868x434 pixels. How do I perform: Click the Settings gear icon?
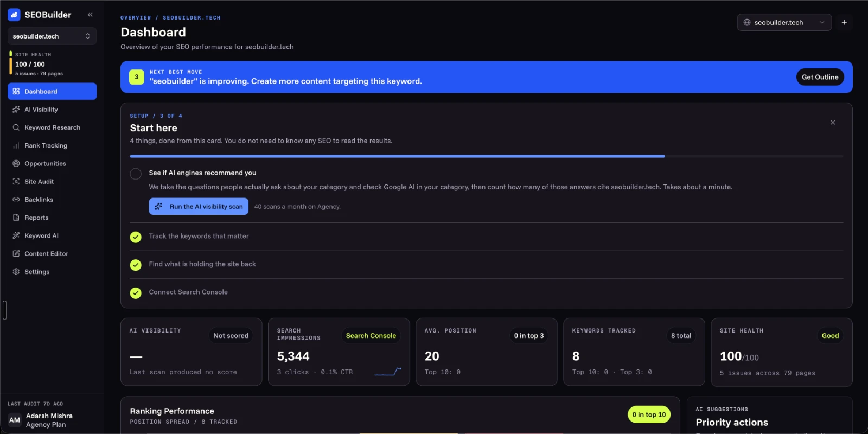[16, 272]
